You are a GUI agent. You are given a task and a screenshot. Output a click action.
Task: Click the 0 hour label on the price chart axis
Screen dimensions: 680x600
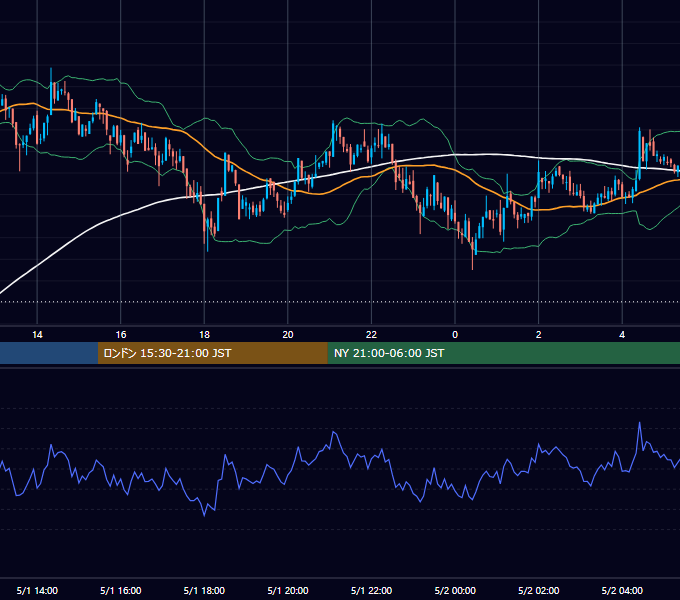455,335
